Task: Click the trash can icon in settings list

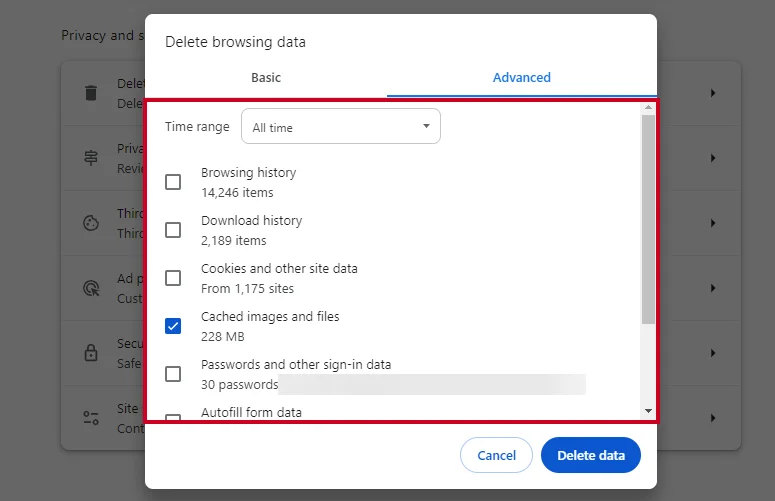Action: (x=91, y=93)
